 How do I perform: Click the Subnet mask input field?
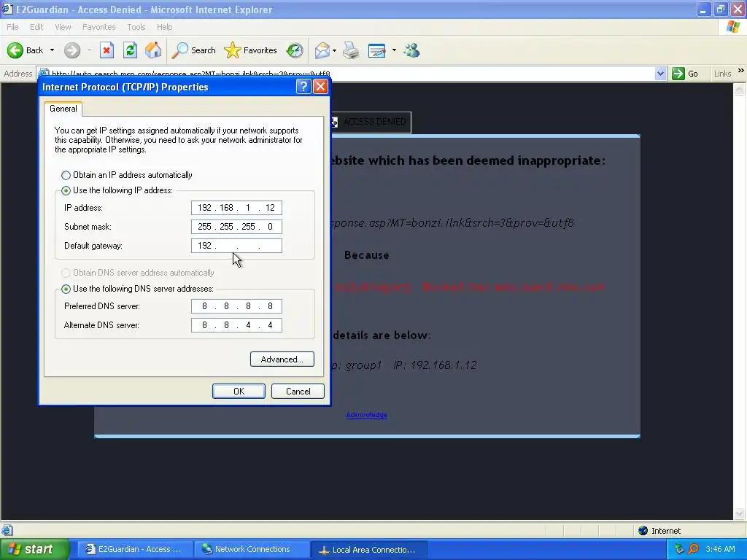click(x=236, y=227)
